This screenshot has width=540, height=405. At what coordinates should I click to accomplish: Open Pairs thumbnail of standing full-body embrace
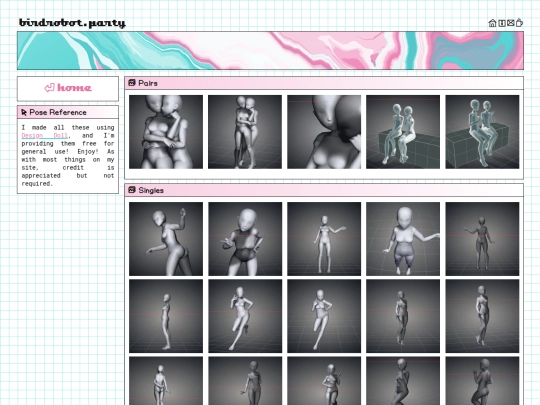[245, 132]
